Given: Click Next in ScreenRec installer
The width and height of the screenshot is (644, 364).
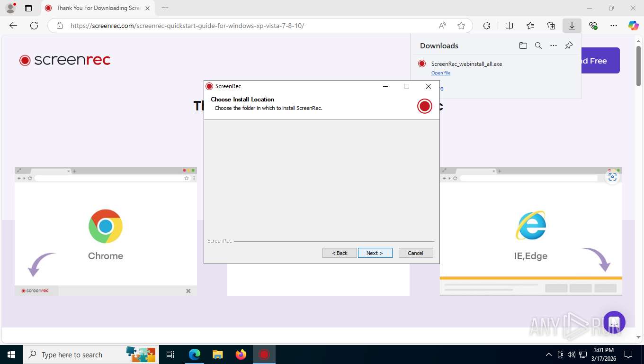Looking at the screenshot, I should 375,253.
